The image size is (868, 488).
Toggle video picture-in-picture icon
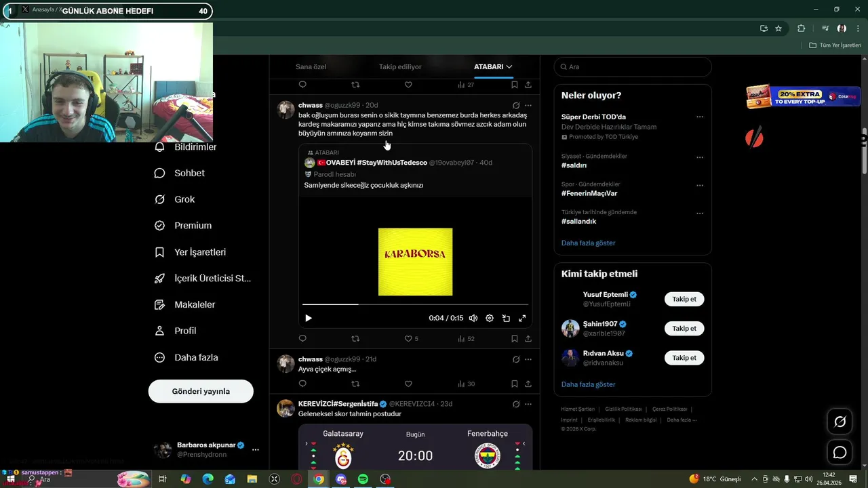pyautogui.click(x=506, y=318)
